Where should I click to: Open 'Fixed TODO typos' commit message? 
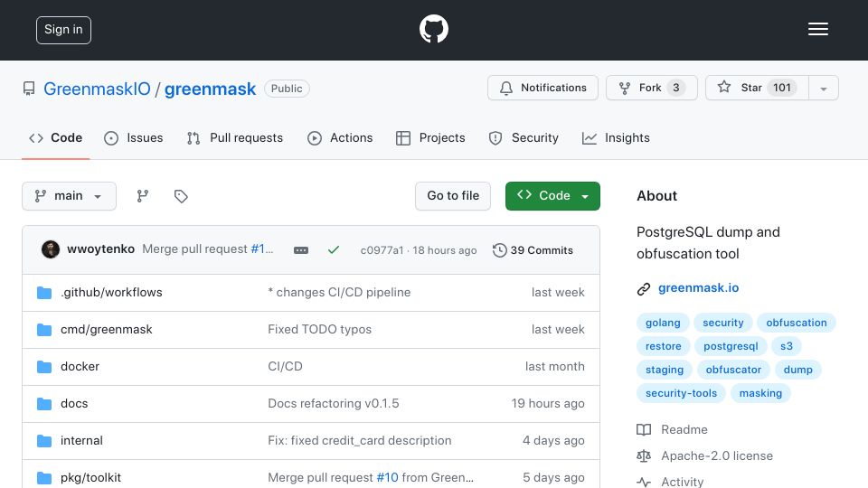(x=319, y=329)
